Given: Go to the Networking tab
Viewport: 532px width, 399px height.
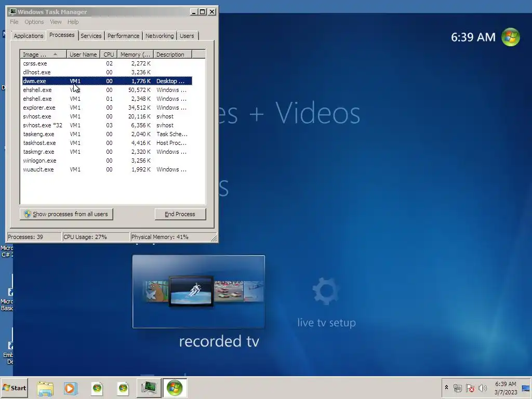Looking at the screenshot, I should point(159,36).
